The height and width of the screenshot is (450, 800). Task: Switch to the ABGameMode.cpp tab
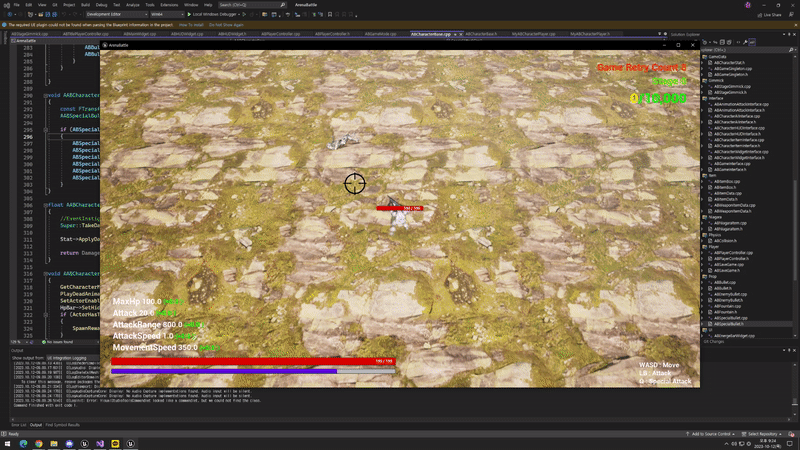(381, 34)
